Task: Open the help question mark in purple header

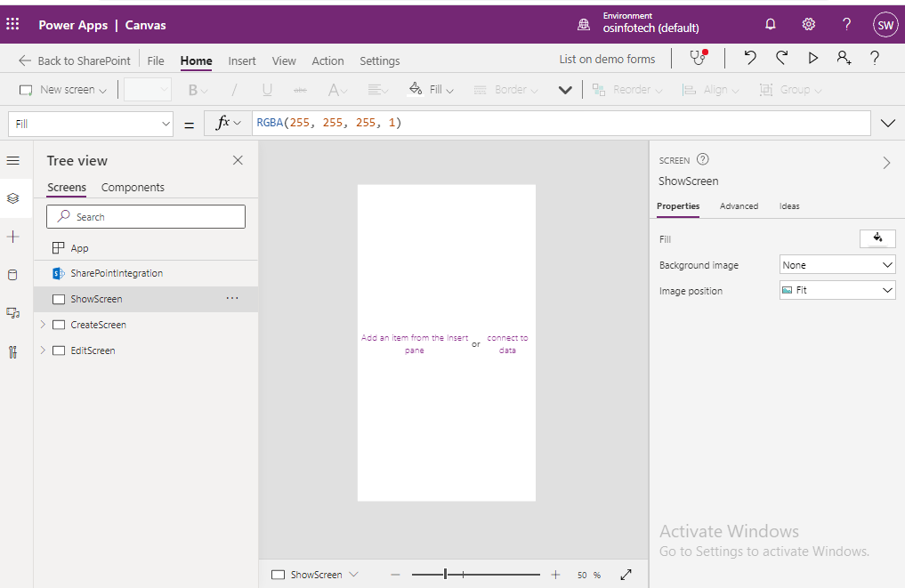Action: (x=846, y=24)
